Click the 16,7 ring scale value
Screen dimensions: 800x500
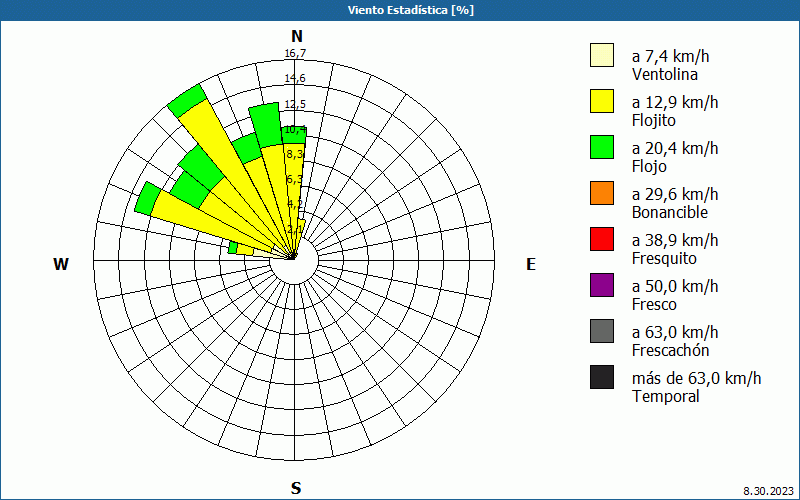(295, 53)
